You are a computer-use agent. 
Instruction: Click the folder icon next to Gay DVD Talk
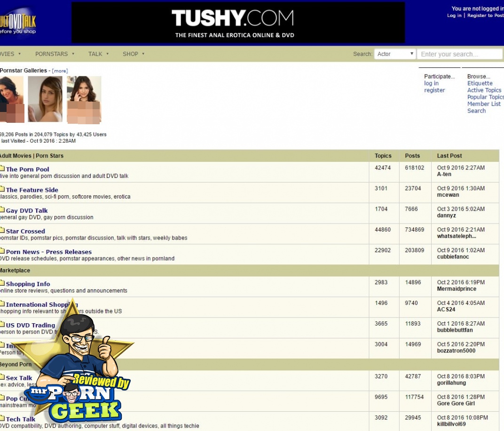click(x=2, y=210)
